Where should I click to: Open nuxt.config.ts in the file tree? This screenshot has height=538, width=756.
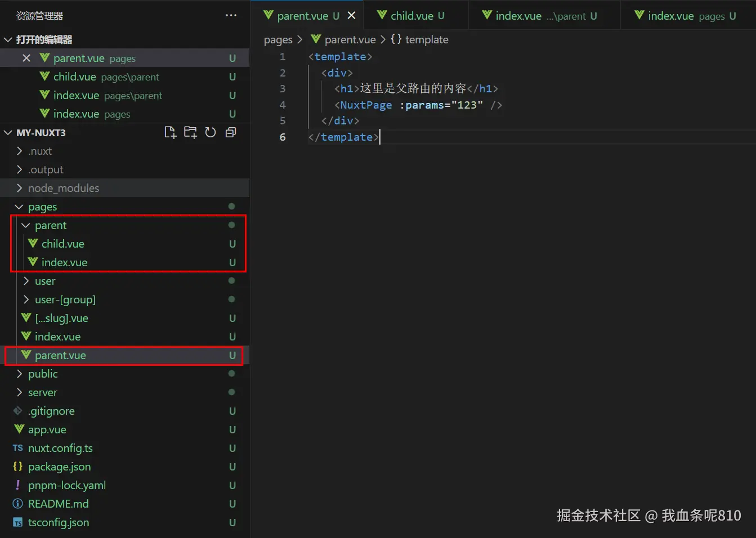[x=125, y=448]
